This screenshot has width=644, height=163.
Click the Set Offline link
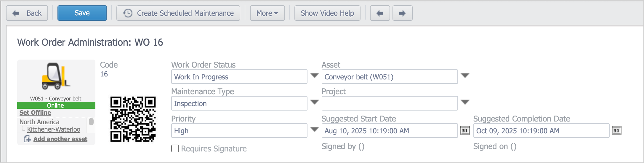[35, 113]
